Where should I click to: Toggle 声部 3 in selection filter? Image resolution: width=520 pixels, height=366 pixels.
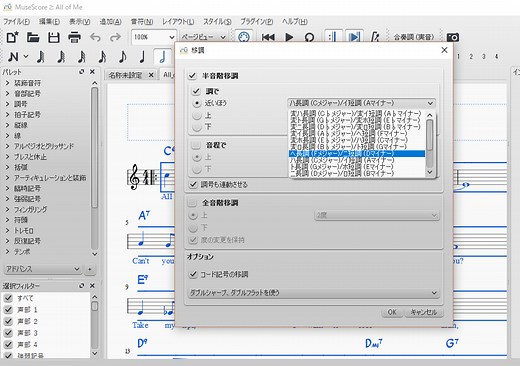click(x=8, y=333)
